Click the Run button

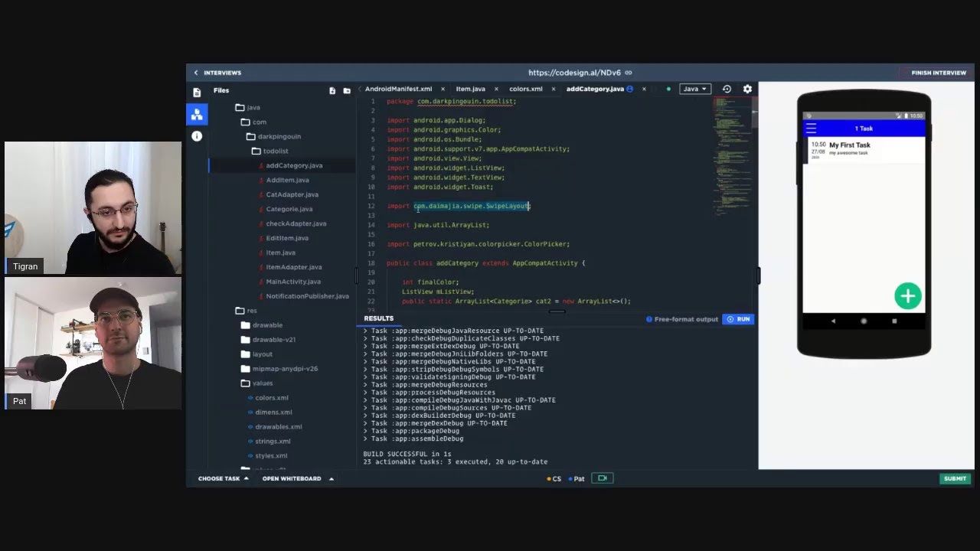coord(738,319)
